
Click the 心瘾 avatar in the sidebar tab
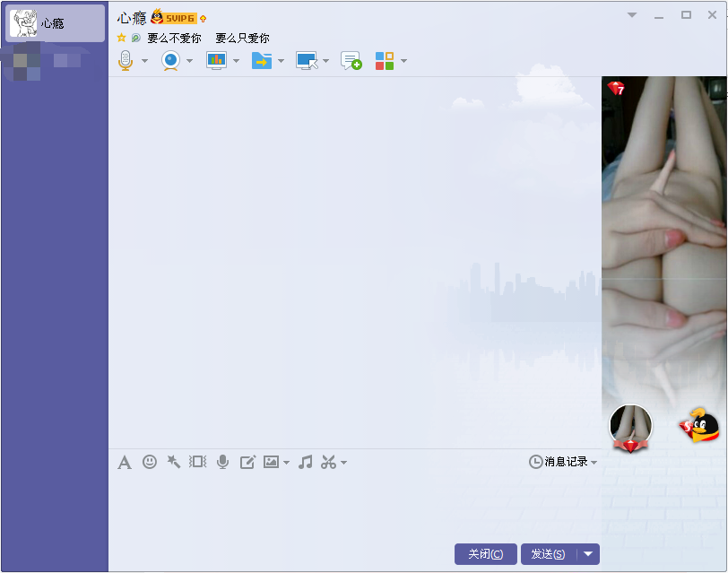coord(23,22)
